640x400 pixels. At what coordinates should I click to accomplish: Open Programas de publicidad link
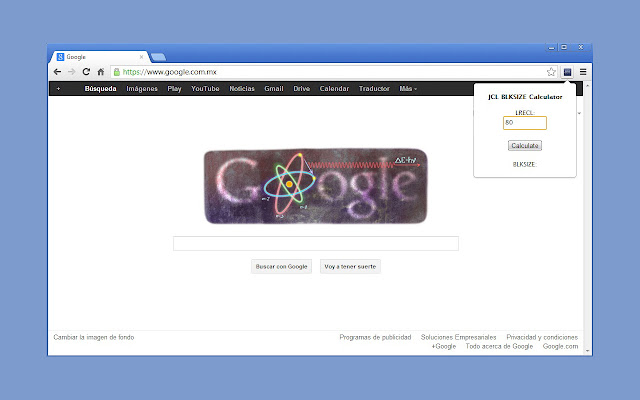coord(375,337)
